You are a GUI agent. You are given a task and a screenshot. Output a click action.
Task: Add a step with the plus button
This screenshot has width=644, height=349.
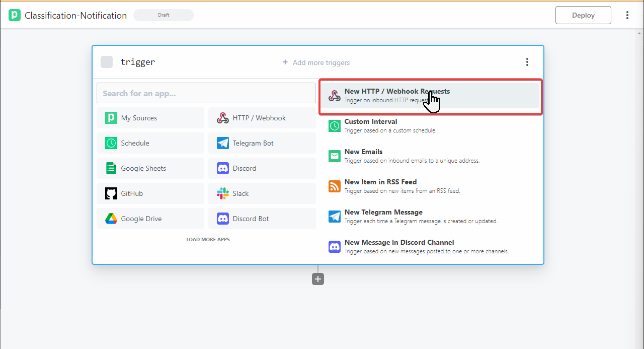point(317,279)
